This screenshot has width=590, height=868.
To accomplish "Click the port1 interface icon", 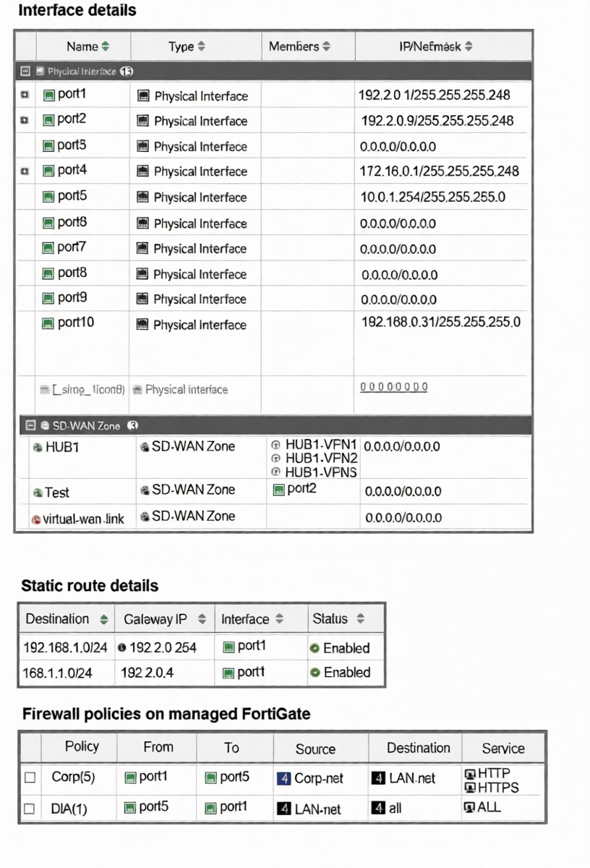I will [49, 95].
